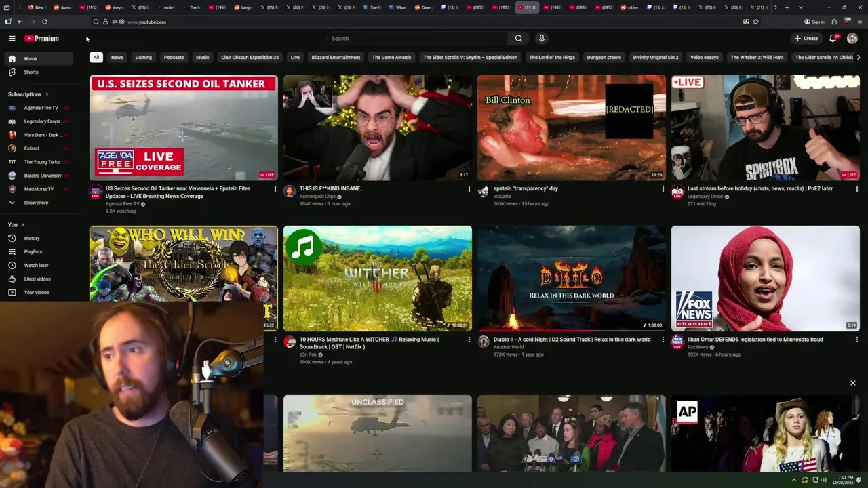Expand the Subscriptions section header
This screenshot has height=488, width=868.
coord(28,94)
